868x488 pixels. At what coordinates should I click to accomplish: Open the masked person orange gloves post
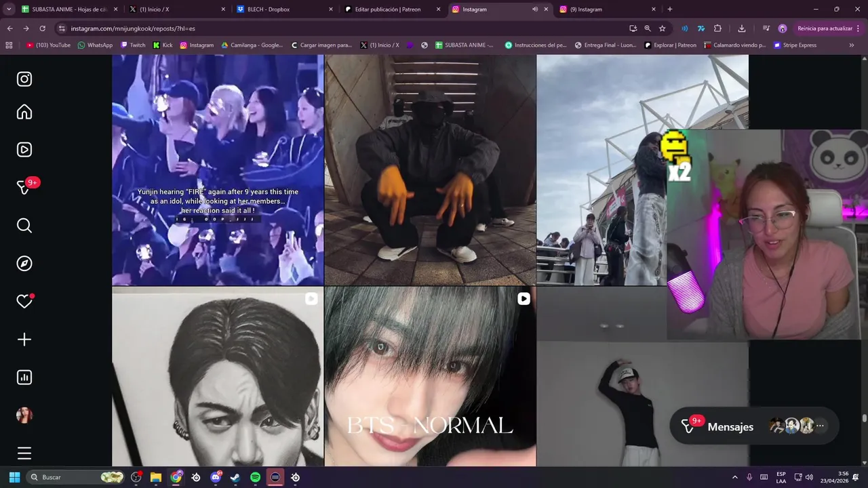point(430,170)
